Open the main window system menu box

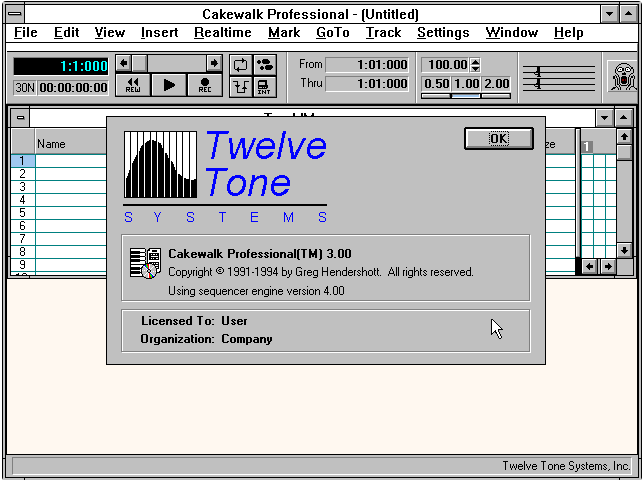pyautogui.click(x=15, y=14)
